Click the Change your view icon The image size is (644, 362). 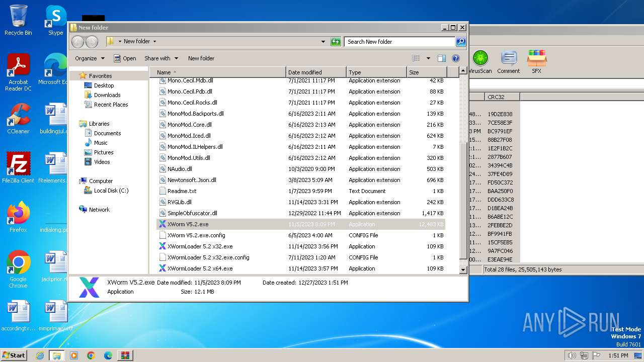pos(416,58)
